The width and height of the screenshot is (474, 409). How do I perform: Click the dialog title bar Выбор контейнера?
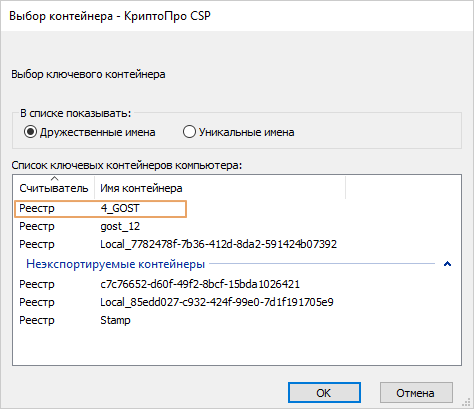coord(110,16)
